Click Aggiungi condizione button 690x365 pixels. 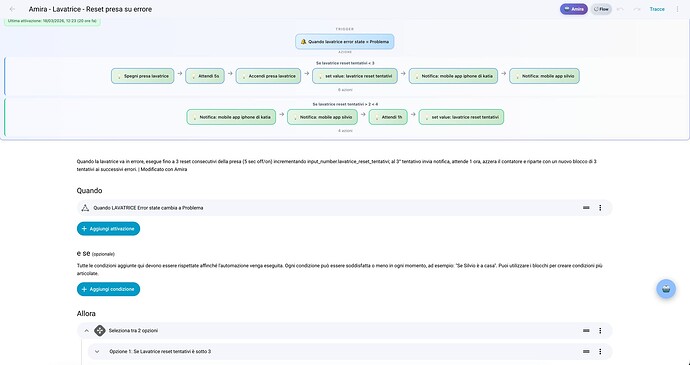108,289
